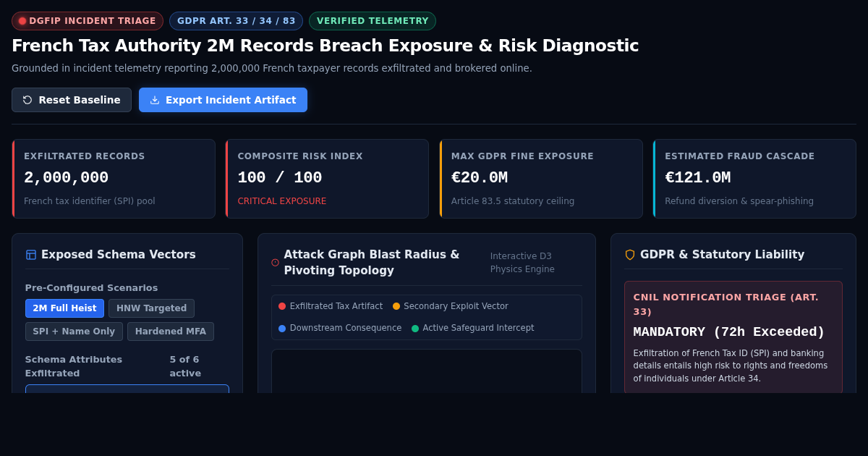Click the Pre-Configured Scenarios label
This screenshot has width=868, height=456.
[92, 288]
